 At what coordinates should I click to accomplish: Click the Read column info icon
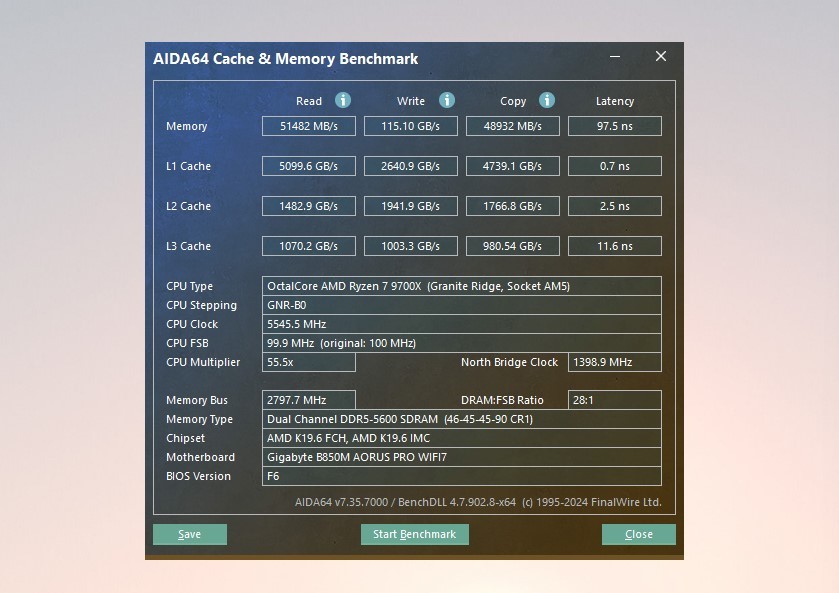(343, 100)
